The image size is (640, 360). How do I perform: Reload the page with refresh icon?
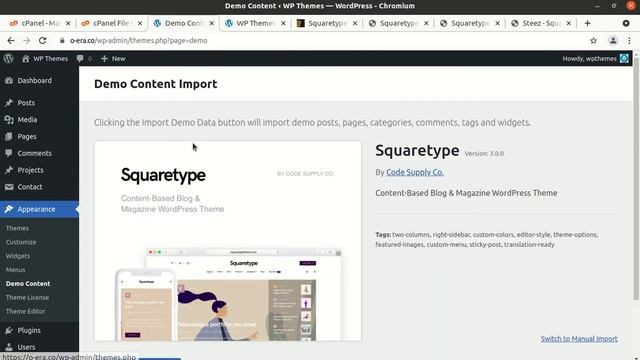point(42,40)
